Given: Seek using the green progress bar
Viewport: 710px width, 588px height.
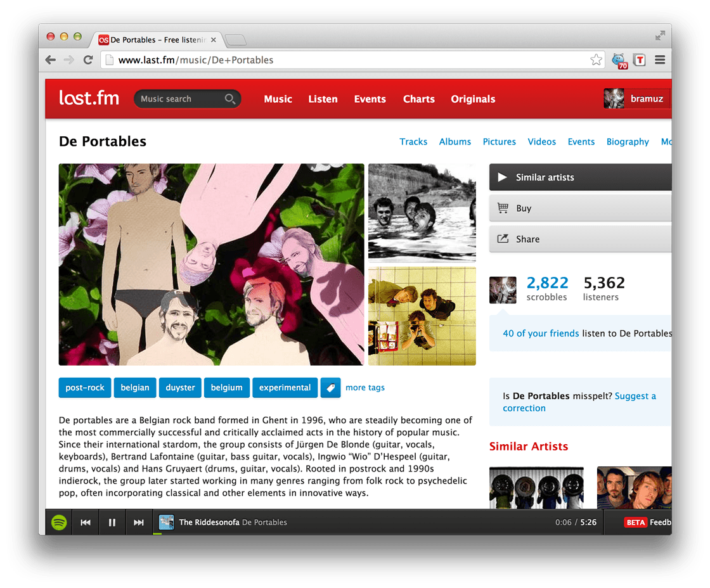Looking at the screenshot, I should point(157,534).
